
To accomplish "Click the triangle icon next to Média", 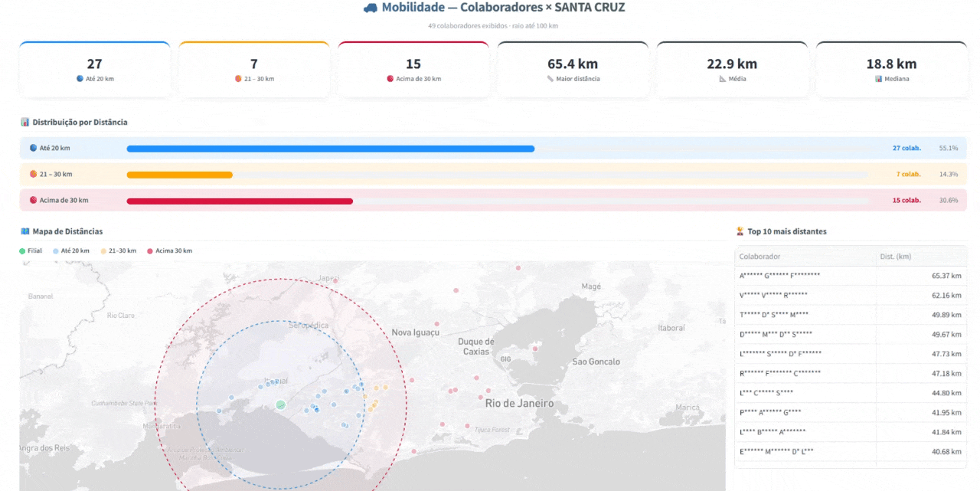I will click(722, 79).
